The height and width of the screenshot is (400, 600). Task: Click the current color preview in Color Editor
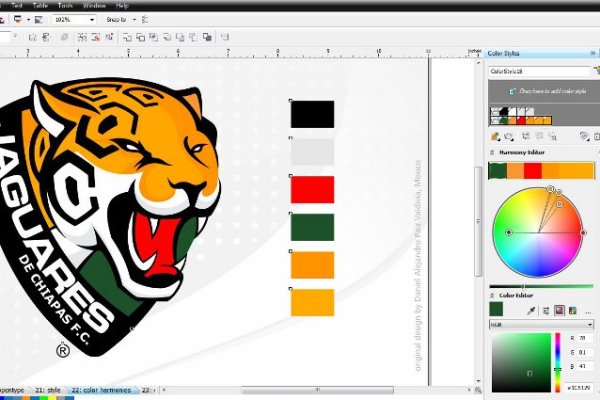(496, 309)
